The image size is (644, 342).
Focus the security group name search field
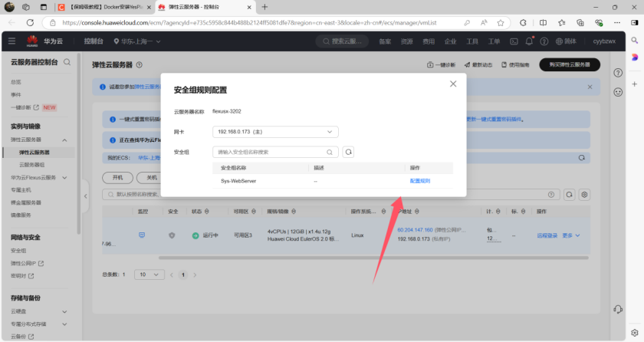click(275, 152)
